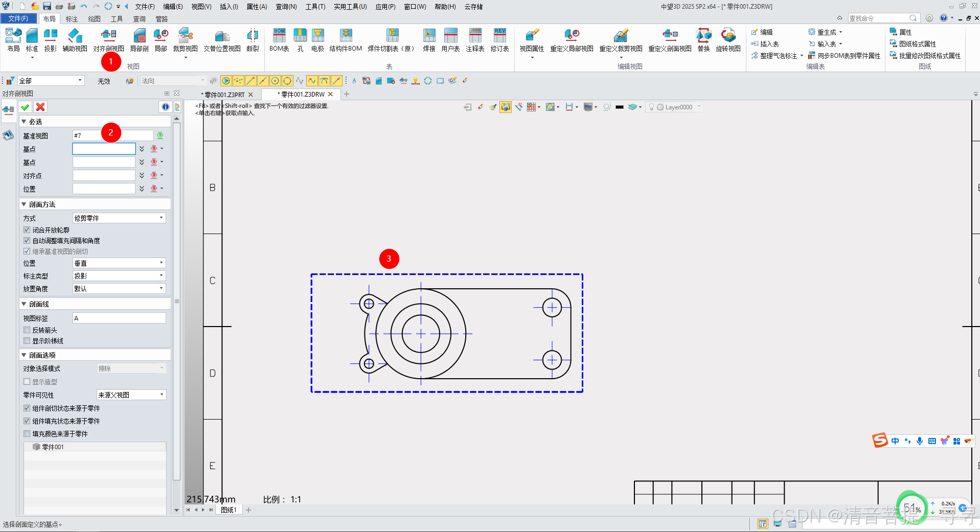Click the 批量修改图纸格式属性 button
Screen dimensions: 980x532
tap(925, 56)
